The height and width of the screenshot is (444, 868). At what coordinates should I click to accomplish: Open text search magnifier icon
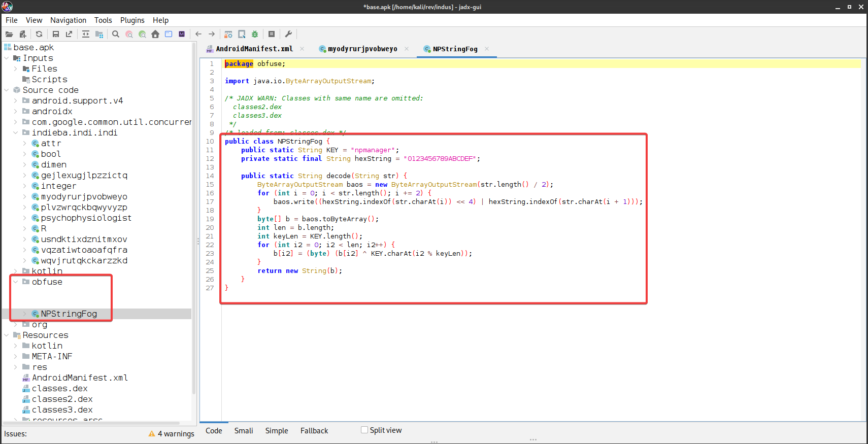116,34
